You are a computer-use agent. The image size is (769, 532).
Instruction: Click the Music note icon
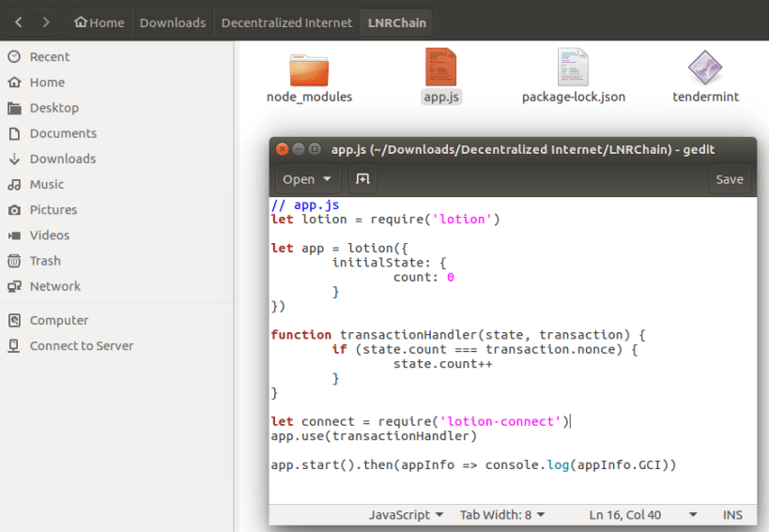point(14,184)
